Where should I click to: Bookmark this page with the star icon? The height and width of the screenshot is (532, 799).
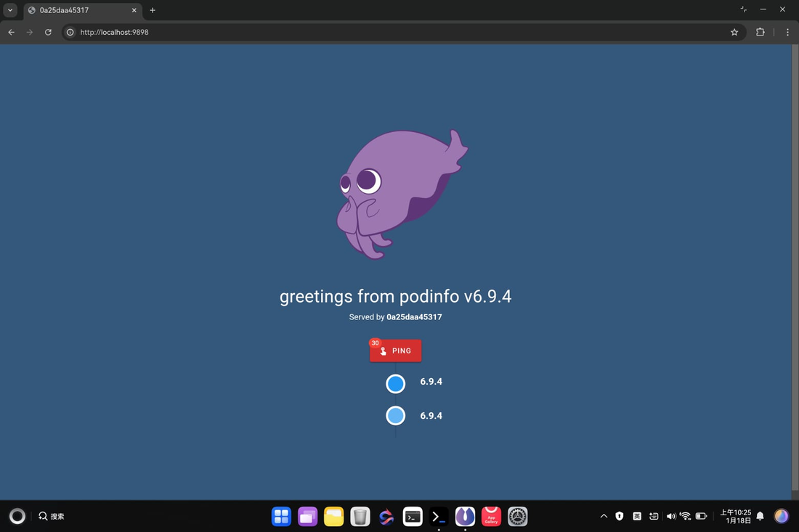click(734, 32)
